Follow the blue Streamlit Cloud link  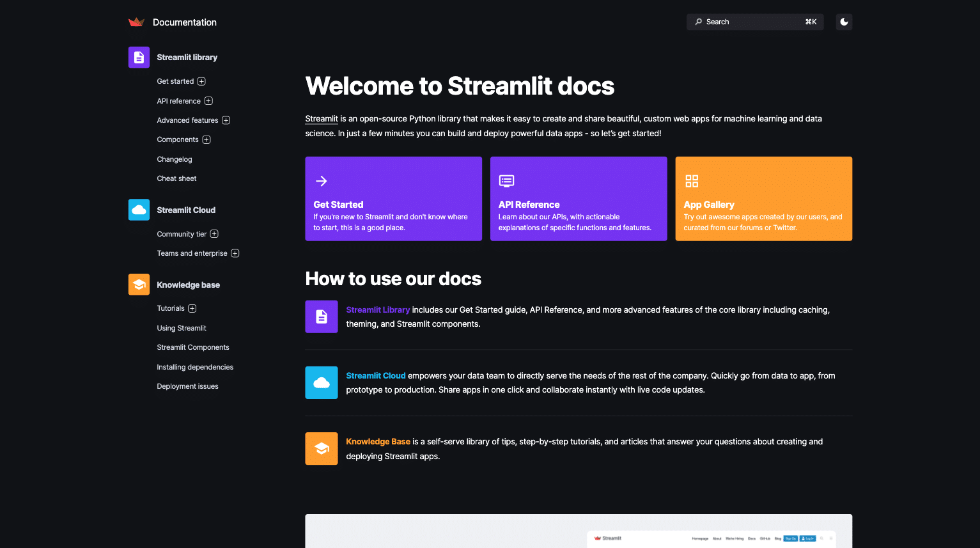coord(376,376)
